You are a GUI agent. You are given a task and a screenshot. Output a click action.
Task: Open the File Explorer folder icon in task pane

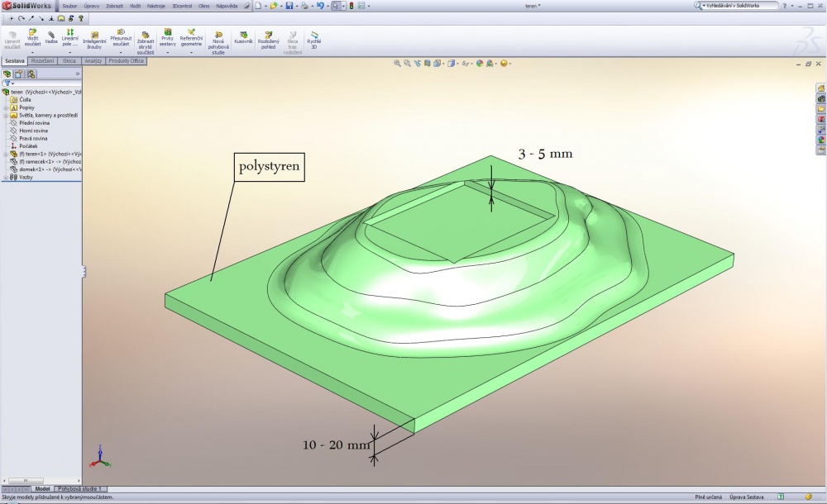821,109
